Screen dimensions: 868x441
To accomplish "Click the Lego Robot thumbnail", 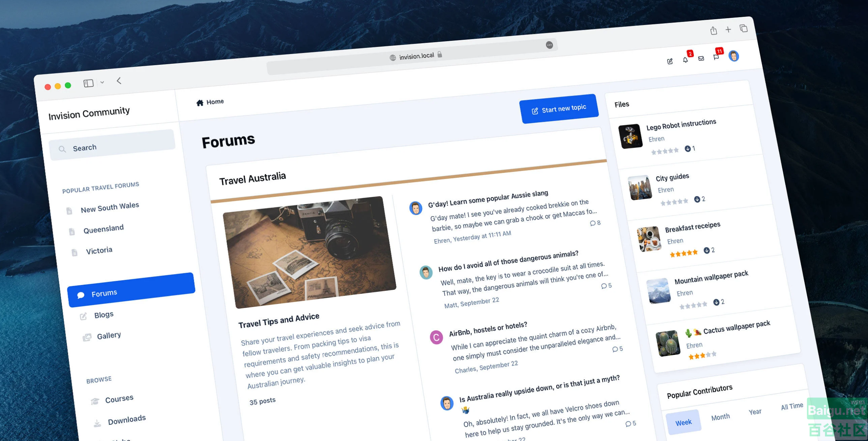I will 630,136.
